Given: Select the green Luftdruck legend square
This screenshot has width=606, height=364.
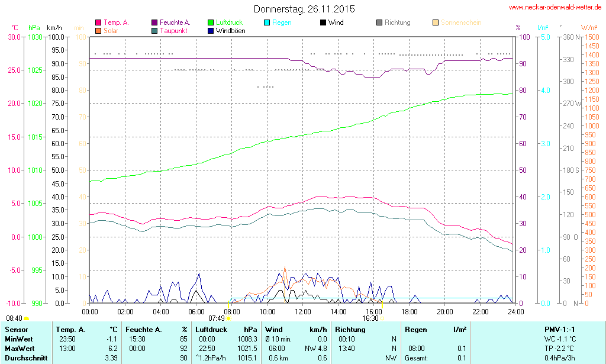Looking at the screenshot, I should click(211, 23).
